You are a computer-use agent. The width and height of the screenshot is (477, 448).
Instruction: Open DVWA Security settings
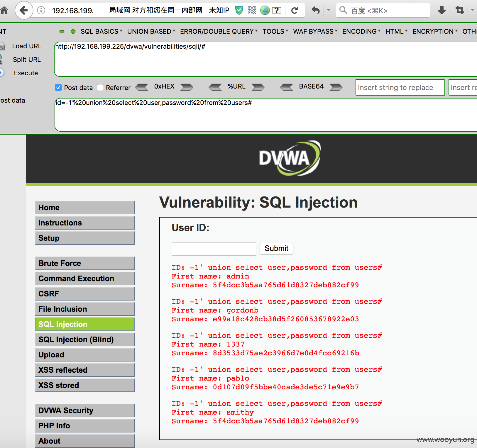click(85, 410)
